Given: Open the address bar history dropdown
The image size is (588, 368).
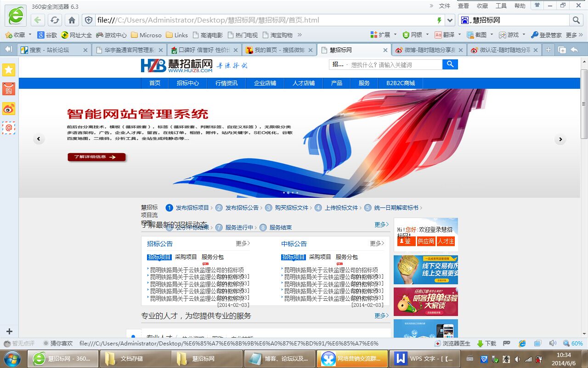Looking at the screenshot, I should (x=450, y=20).
